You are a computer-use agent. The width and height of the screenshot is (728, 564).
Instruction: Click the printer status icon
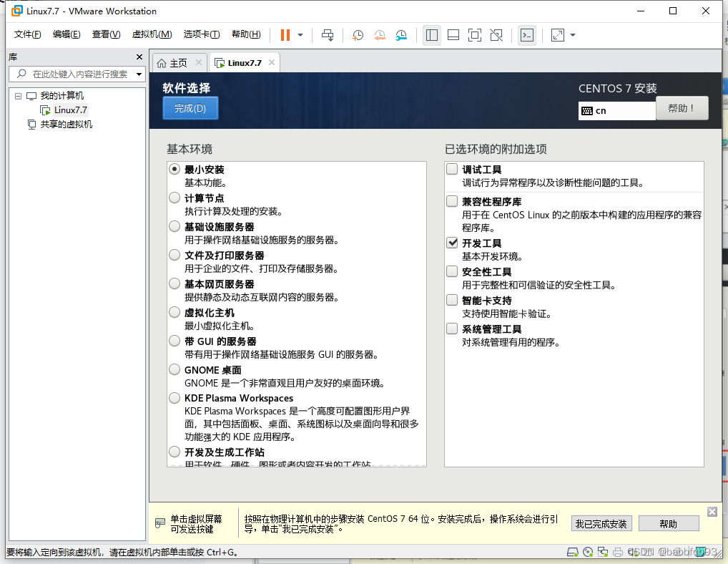click(x=617, y=552)
